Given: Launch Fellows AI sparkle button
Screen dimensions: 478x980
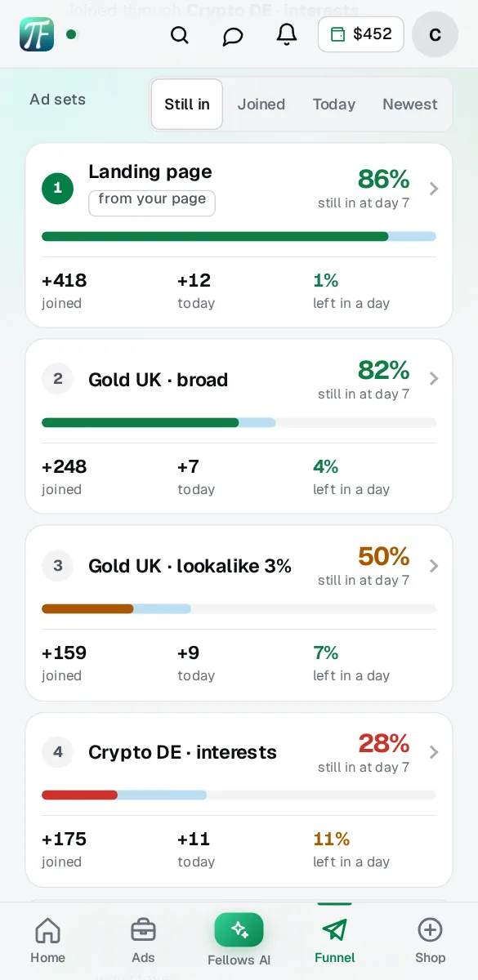Looking at the screenshot, I should coord(239,929).
